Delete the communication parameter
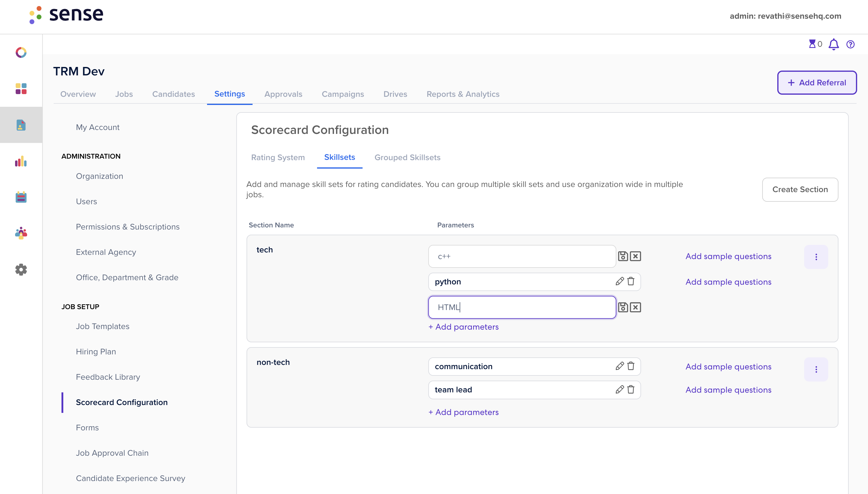 [631, 366]
